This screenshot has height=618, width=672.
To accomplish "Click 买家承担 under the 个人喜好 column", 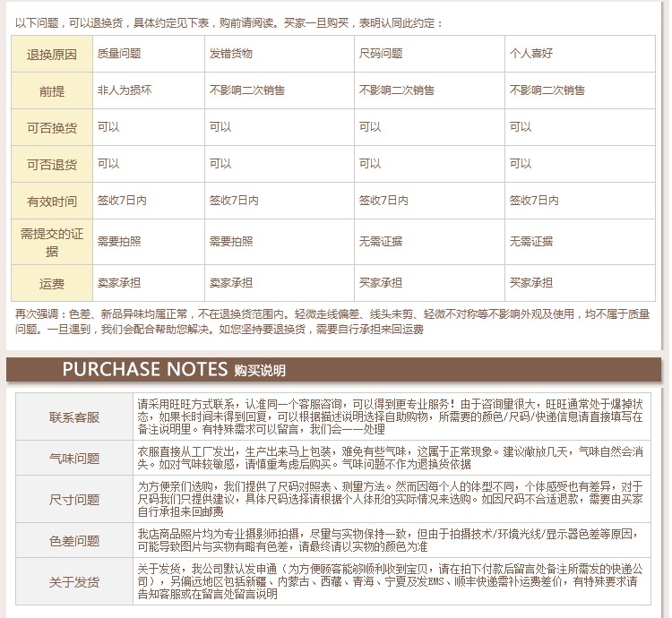I will tap(531, 283).
